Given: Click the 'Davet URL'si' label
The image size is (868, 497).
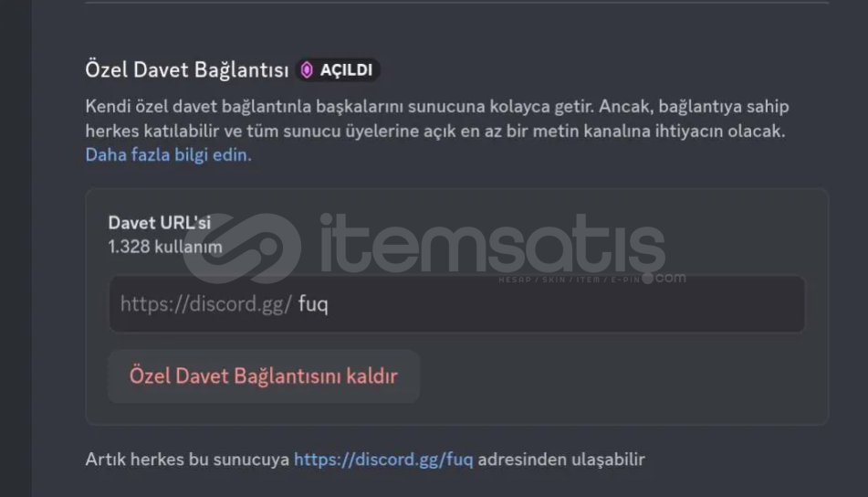Looking at the screenshot, I should click(160, 223).
